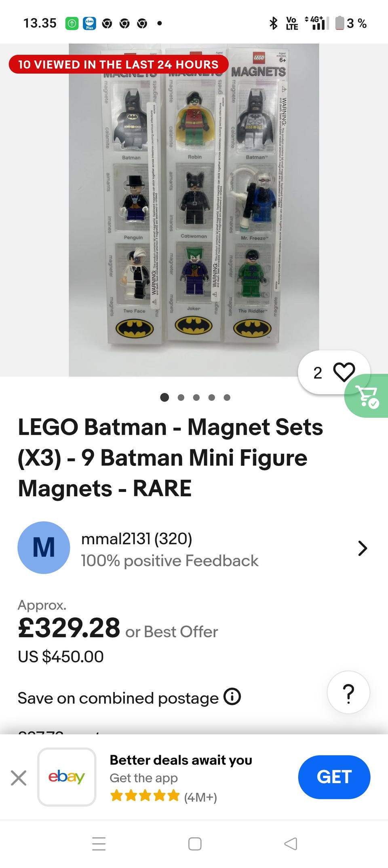
Task: Select the last image dot
Action: 227,398
